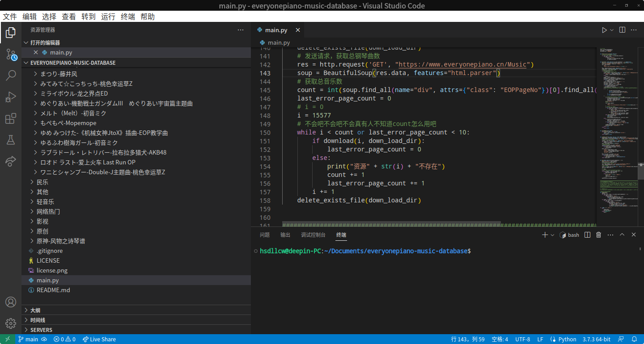Expand the 轻音乐 folder
Image resolution: width=644 pixels, height=344 pixels.
pos(136,202)
